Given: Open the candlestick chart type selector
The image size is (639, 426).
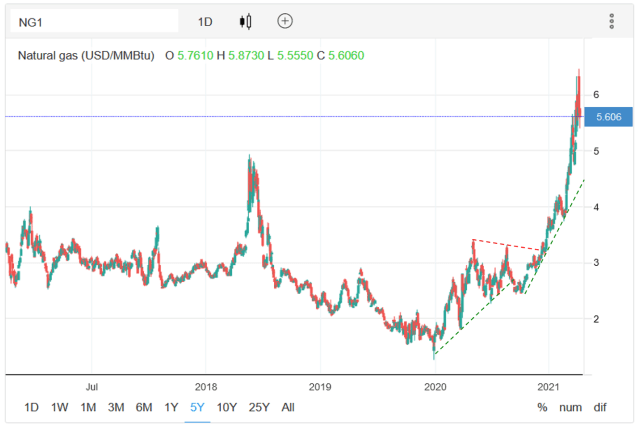Looking at the screenshot, I should [245, 21].
